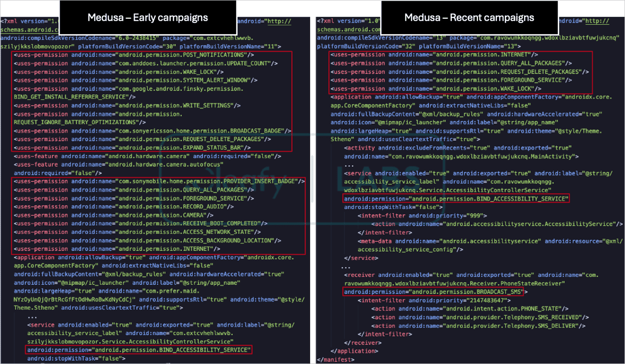Screen dimensions: 625x364
Task: Select BIND_GET_INSTALL_REFERRER_SERVICE text
Action: pyautogui.click(x=75, y=97)
